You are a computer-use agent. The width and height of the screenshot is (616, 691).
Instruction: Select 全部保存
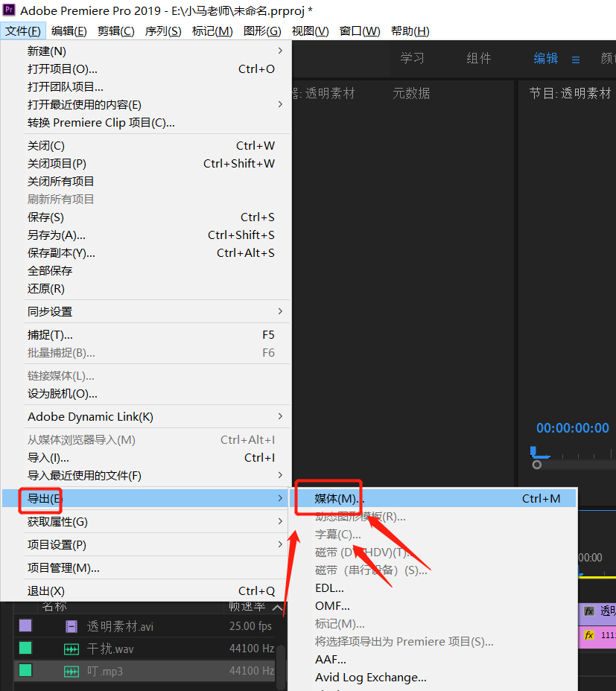tap(146, 270)
